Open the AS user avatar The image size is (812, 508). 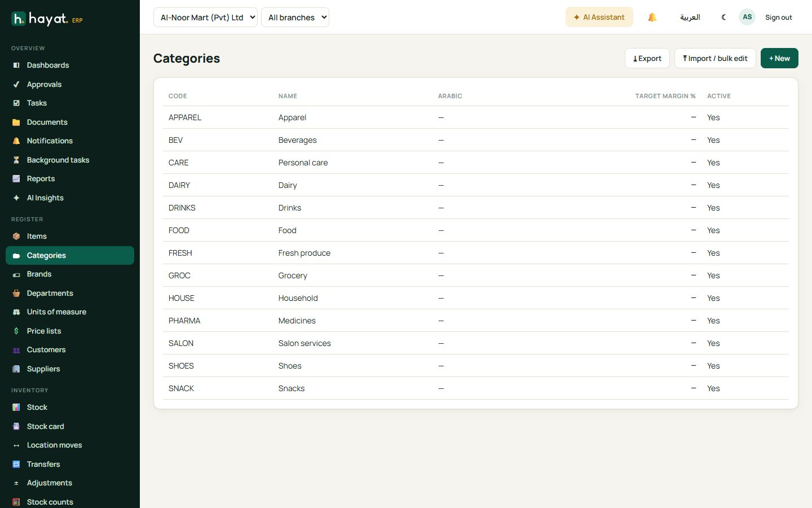tap(747, 17)
